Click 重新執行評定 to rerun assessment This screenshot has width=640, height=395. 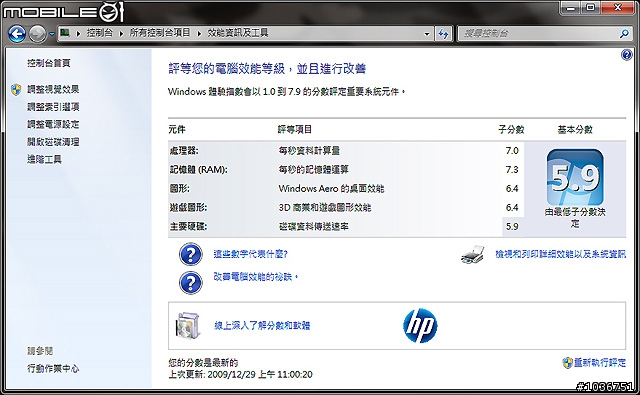(x=600, y=362)
